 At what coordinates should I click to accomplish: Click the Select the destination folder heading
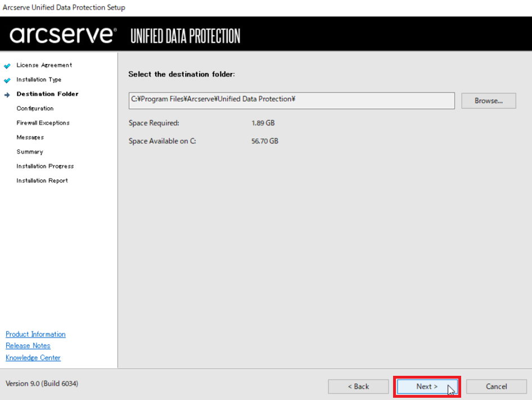pos(182,74)
